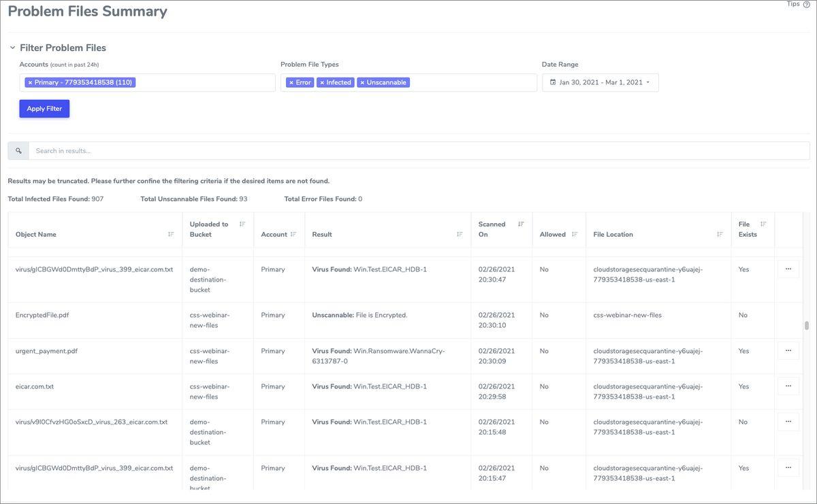Click the Tips help icon
This screenshot has height=504, width=817.
pyautogui.click(x=806, y=4)
